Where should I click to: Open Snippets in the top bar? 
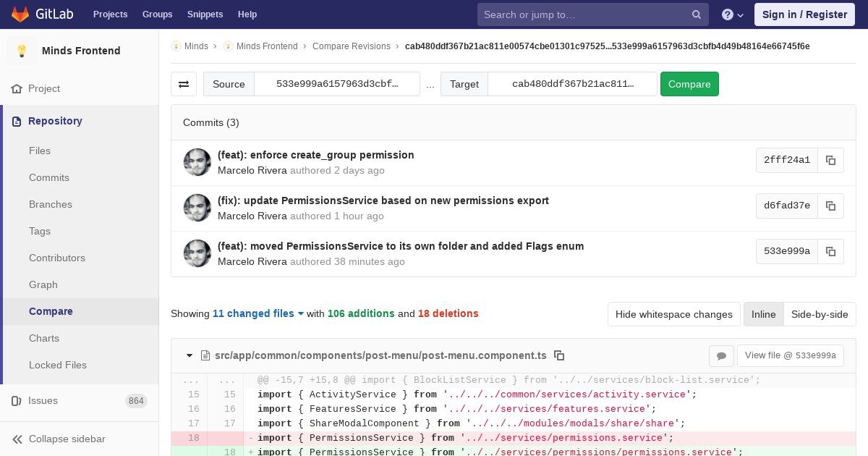point(205,14)
